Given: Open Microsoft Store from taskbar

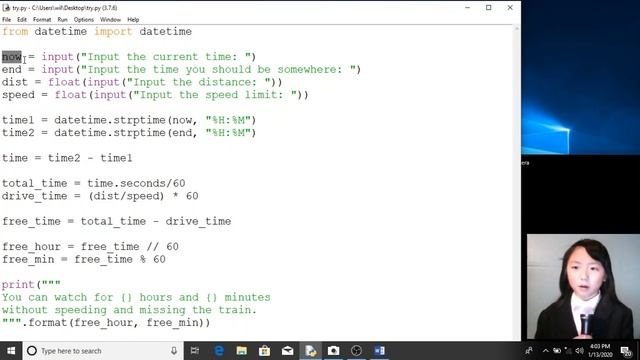Looking at the screenshot, I should (x=264, y=351).
